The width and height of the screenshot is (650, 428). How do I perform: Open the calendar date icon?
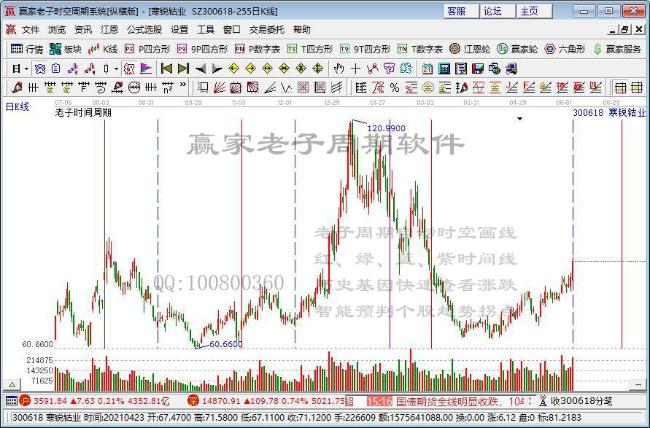point(427,68)
